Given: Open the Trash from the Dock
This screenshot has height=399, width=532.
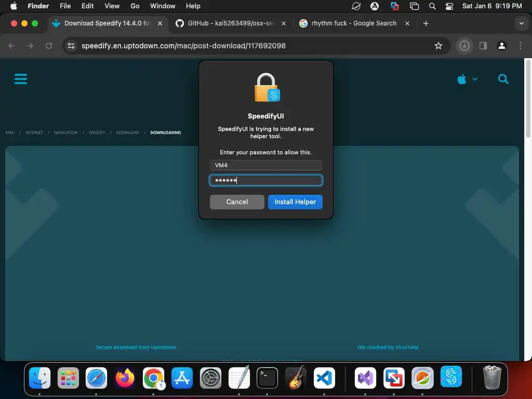Looking at the screenshot, I should click(491, 377).
